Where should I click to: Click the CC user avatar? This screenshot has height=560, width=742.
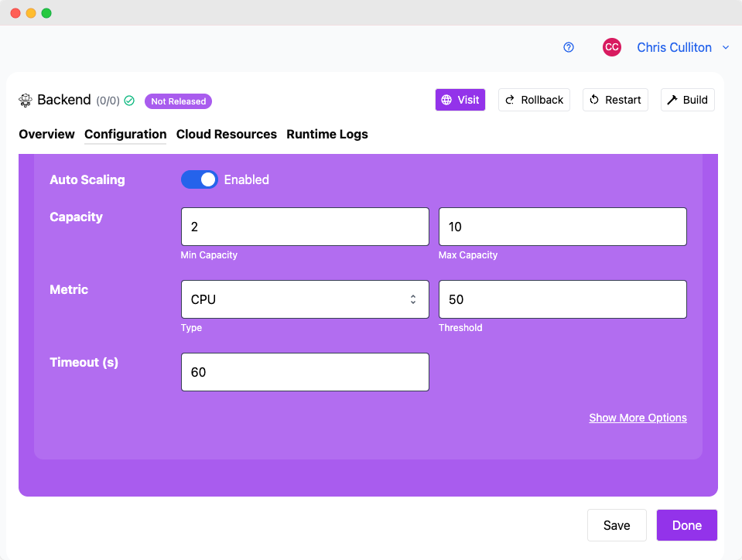pyautogui.click(x=611, y=47)
